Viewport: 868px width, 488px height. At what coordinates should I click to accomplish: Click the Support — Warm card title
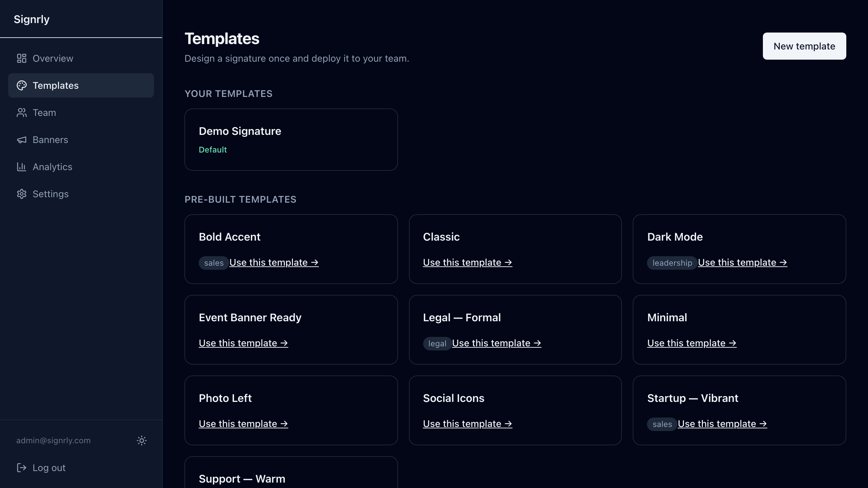coord(242,479)
